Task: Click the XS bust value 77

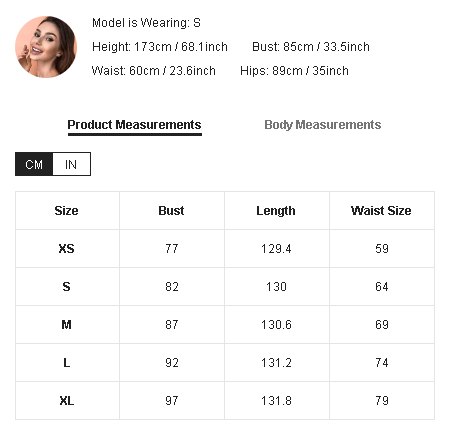Action: pyautogui.click(x=172, y=249)
